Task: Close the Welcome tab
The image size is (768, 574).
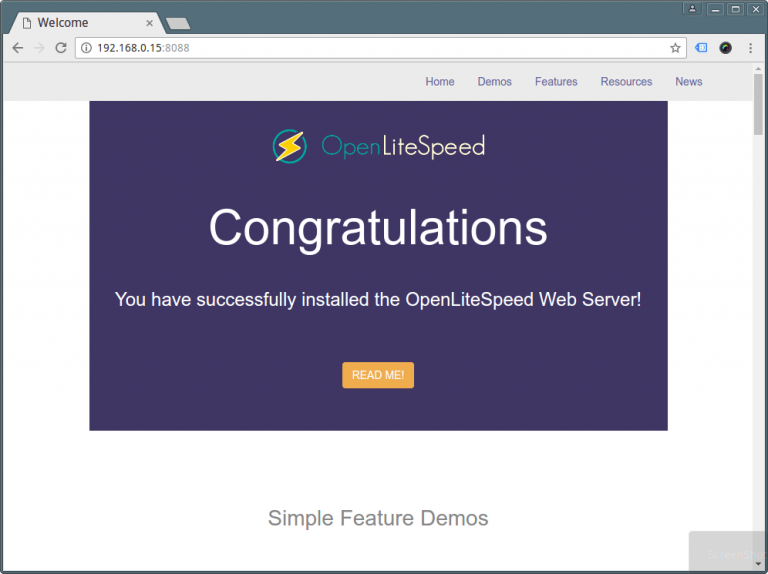Action: pyautogui.click(x=149, y=23)
